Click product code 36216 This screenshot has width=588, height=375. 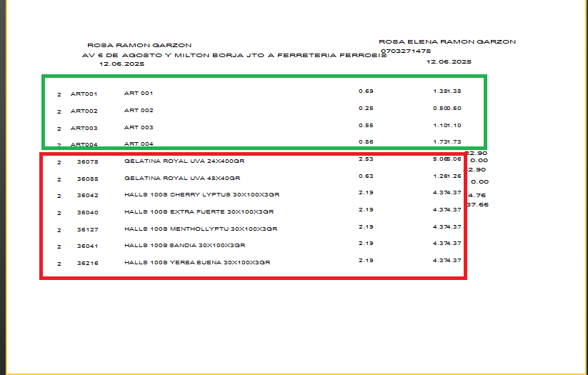[87, 263]
